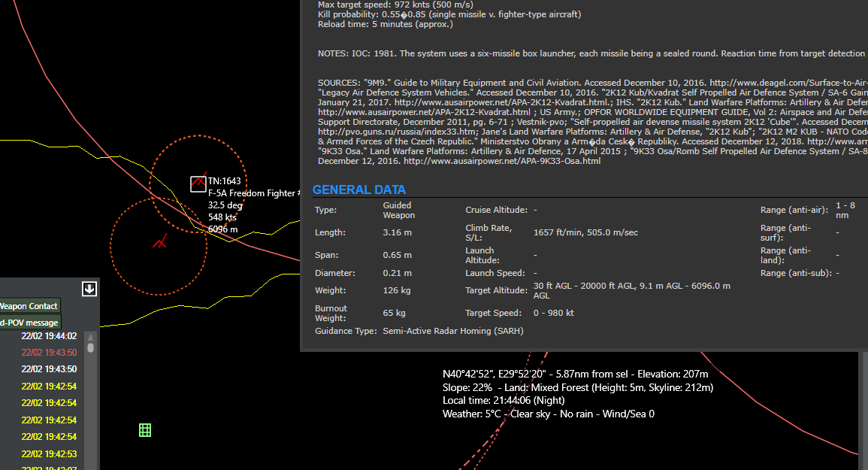This screenshot has width=868, height=470.
Task: Open the Weapon Contact message filter
Action: 29,306
